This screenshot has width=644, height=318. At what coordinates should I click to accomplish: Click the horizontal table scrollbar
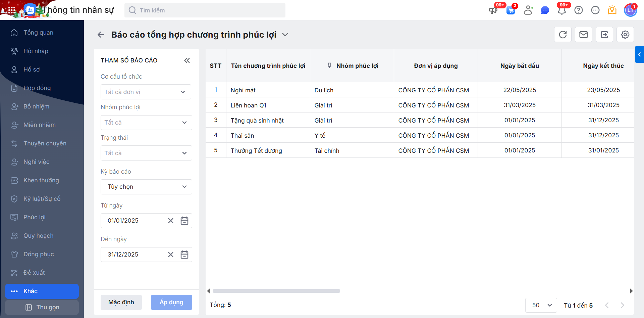(276, 291)
